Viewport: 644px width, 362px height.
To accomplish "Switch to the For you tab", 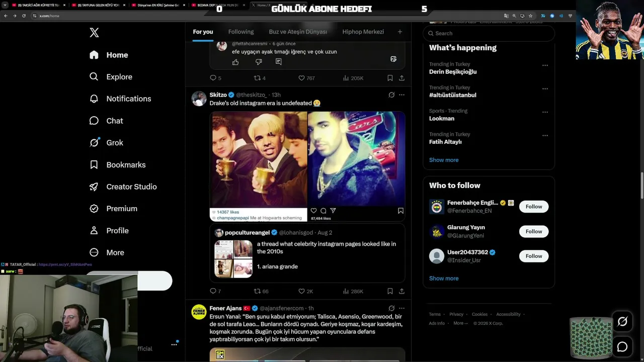I will pos(203,32).
